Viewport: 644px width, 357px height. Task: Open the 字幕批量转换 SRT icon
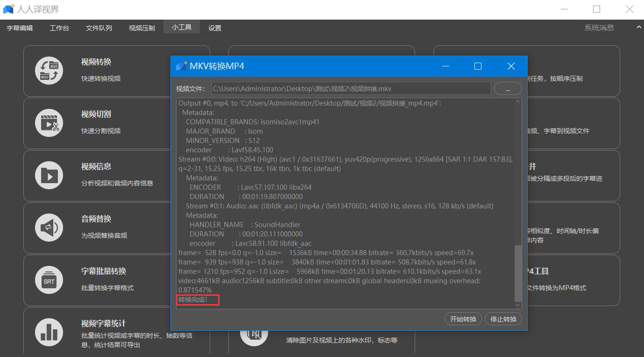(x=49, y=280)
